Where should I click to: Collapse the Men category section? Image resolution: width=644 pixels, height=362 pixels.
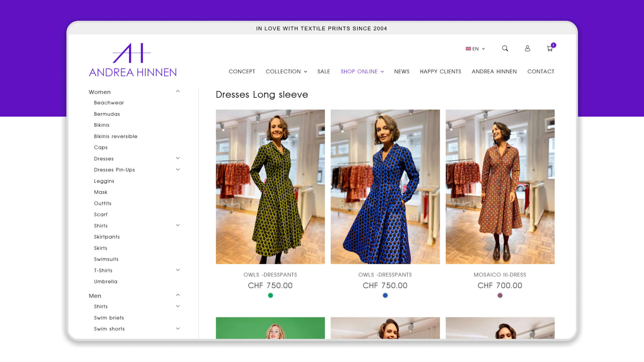point(178,295)
